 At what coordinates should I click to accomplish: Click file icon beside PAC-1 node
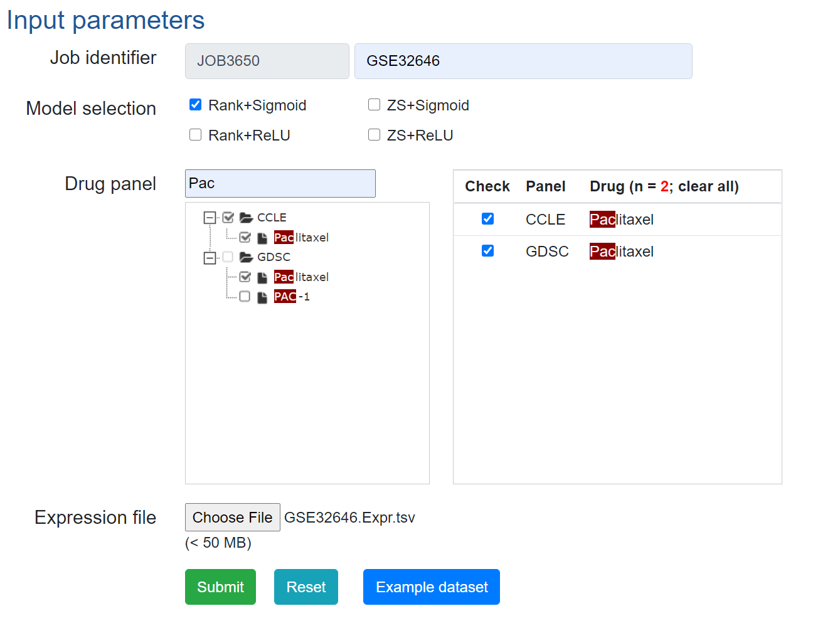coord(263,297)
